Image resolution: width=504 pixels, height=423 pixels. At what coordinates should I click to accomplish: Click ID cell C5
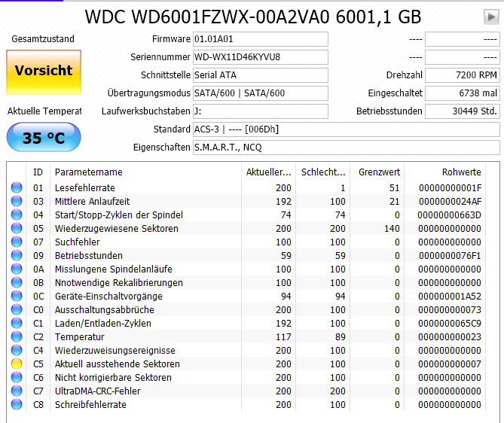coord(38,364)
